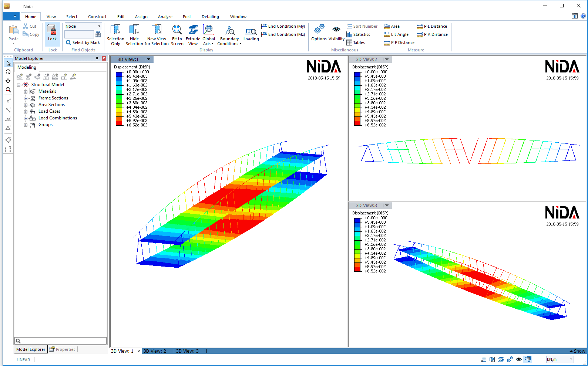The image size is (588, 366).
Task: Open the View ribbon tab
Action: (51, 17)
